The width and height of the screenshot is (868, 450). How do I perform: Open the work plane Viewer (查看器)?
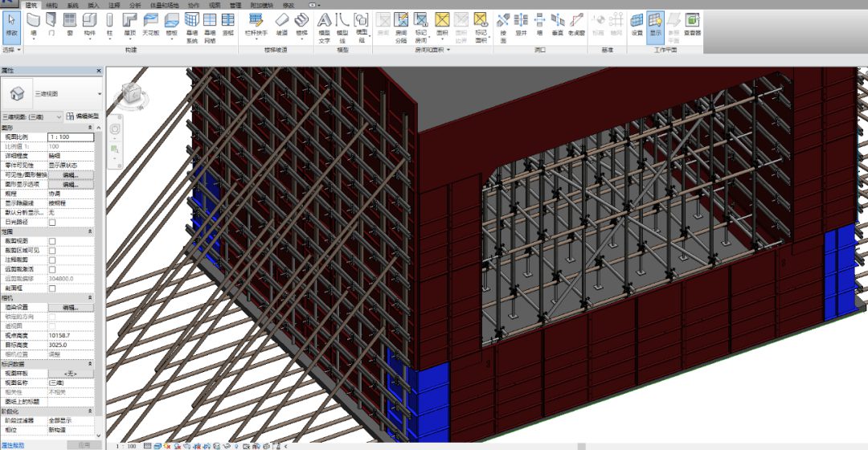click(692, 25)
